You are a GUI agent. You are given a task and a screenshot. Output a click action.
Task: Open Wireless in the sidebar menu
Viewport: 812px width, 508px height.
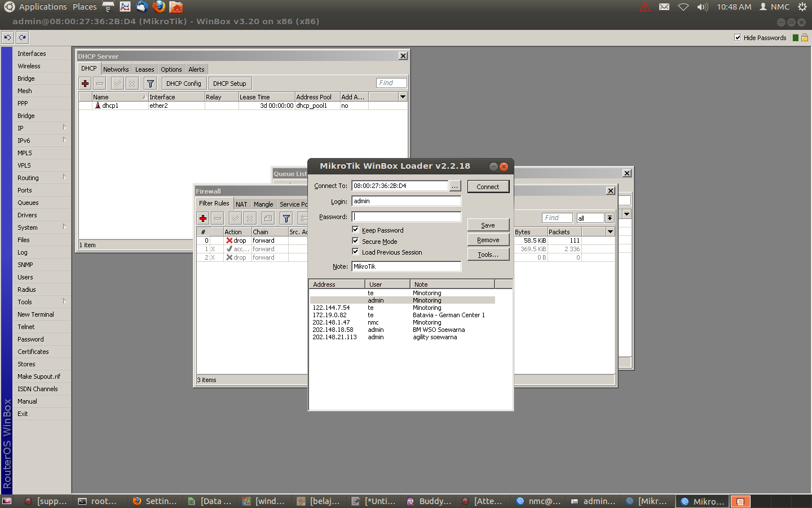[x=42, y=66]
